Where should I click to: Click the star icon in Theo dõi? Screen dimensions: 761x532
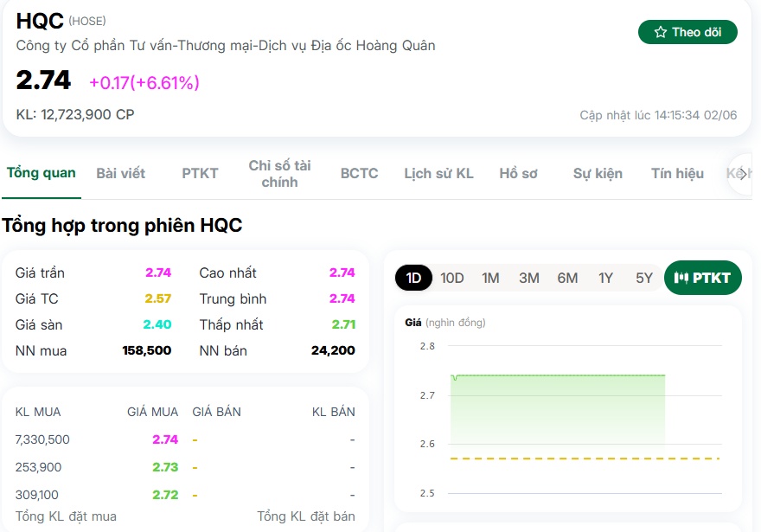click(660, 32)
